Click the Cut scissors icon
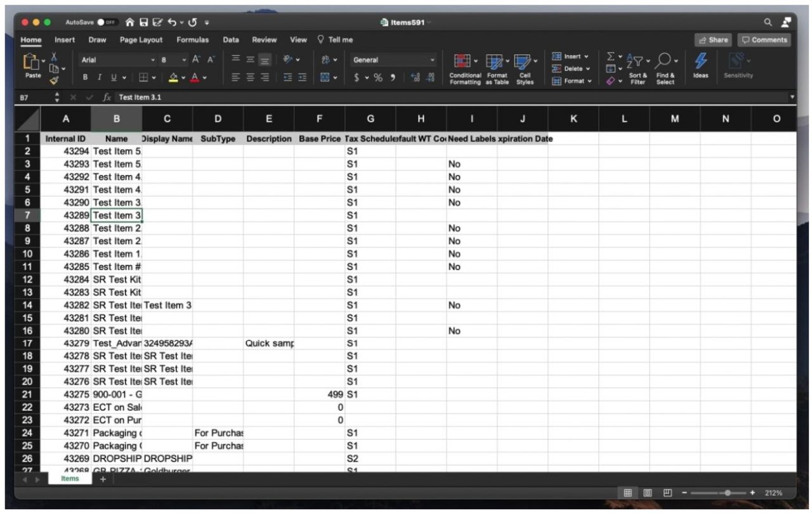 pyautogui.click(x=53, y=57)
